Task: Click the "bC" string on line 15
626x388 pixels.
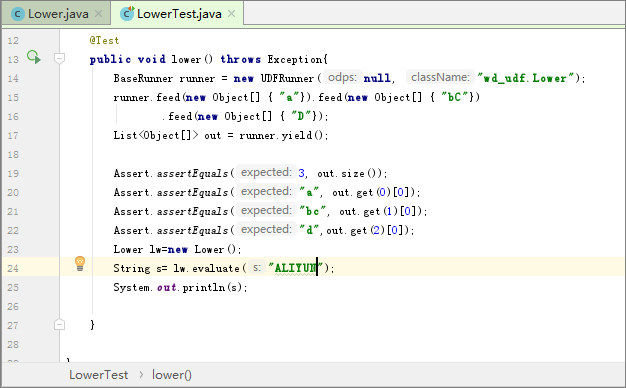Action: (454, 97)
